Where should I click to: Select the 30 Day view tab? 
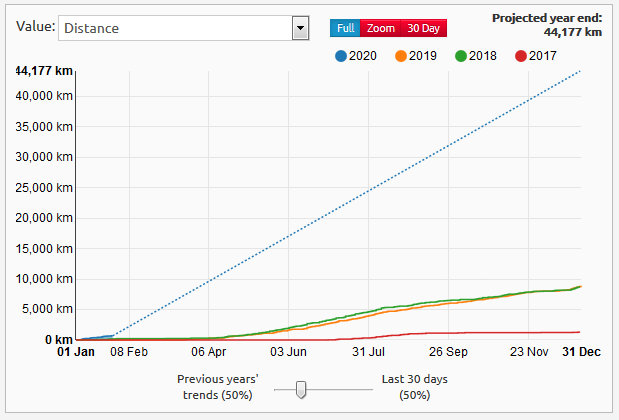point(424,28)
